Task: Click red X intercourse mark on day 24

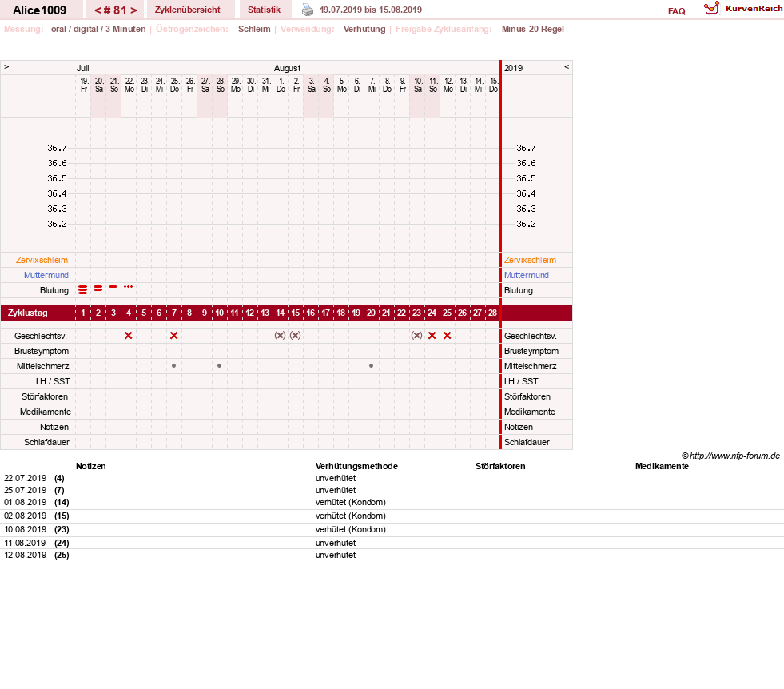Action: coord(432,336)
